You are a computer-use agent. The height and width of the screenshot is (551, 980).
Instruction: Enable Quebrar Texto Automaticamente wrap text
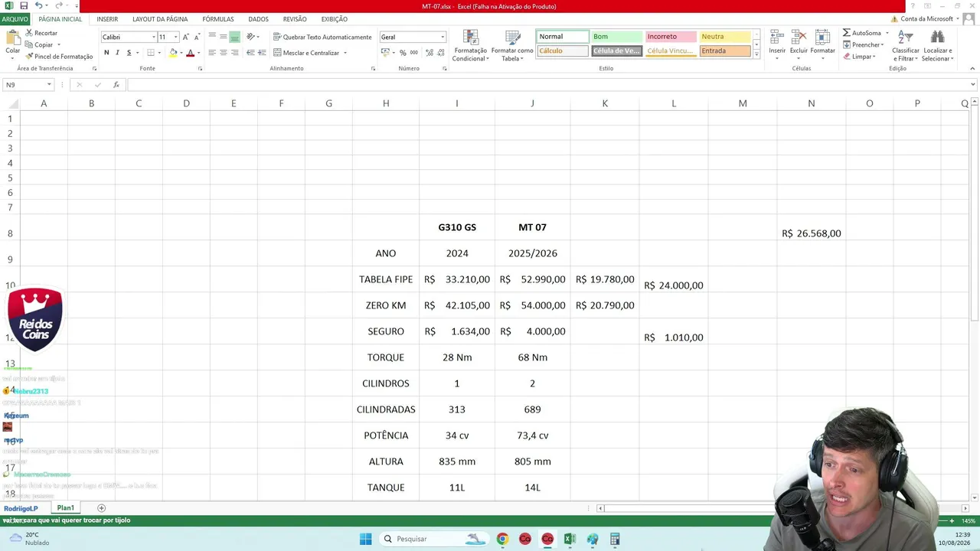(x=322, y=37)
